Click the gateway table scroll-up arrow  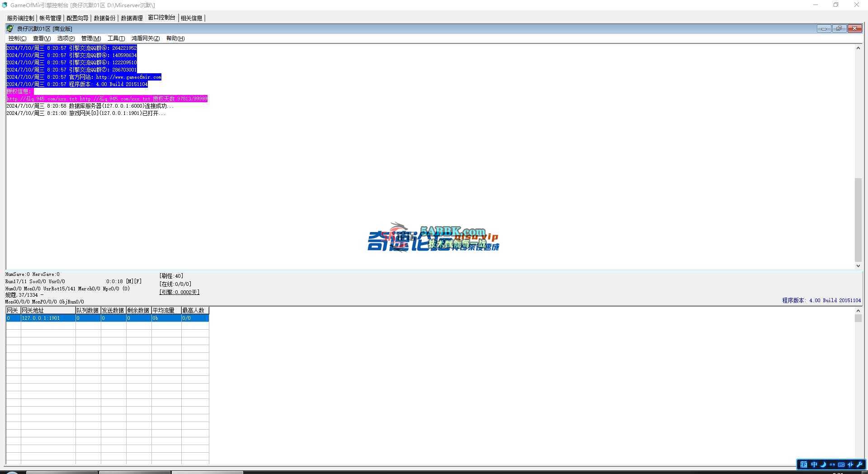(x=858, y=311)
